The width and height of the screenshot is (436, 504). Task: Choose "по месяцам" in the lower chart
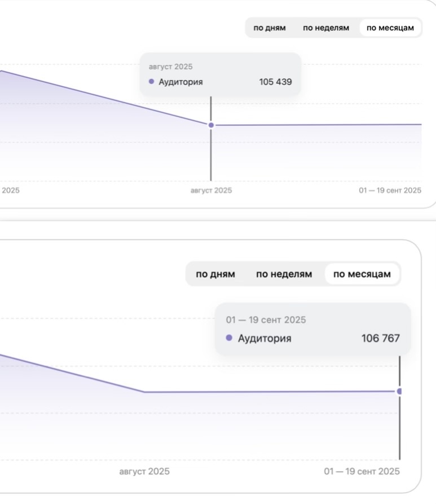(362, 274)
